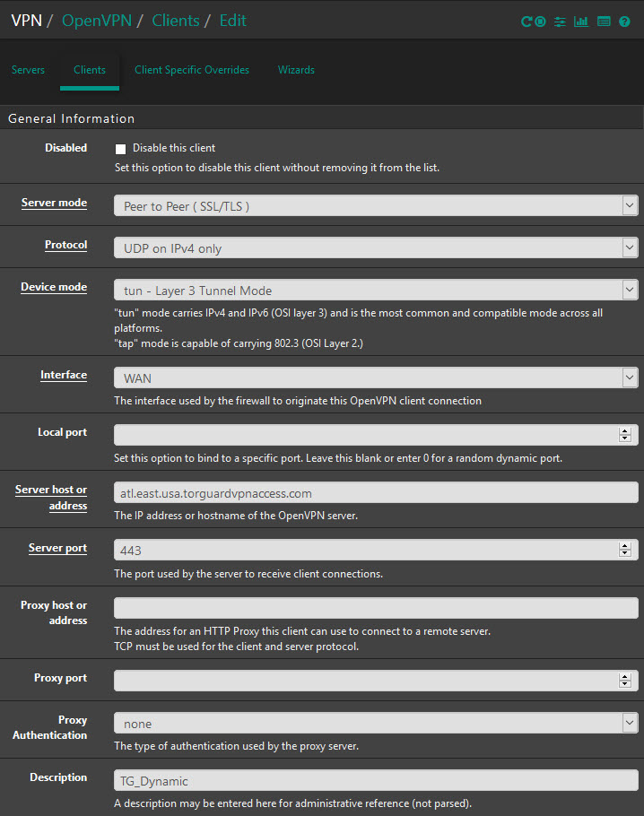Restart the OpenVPN service icon
Viewport: 644px width, 816px height.
point(527,22)
